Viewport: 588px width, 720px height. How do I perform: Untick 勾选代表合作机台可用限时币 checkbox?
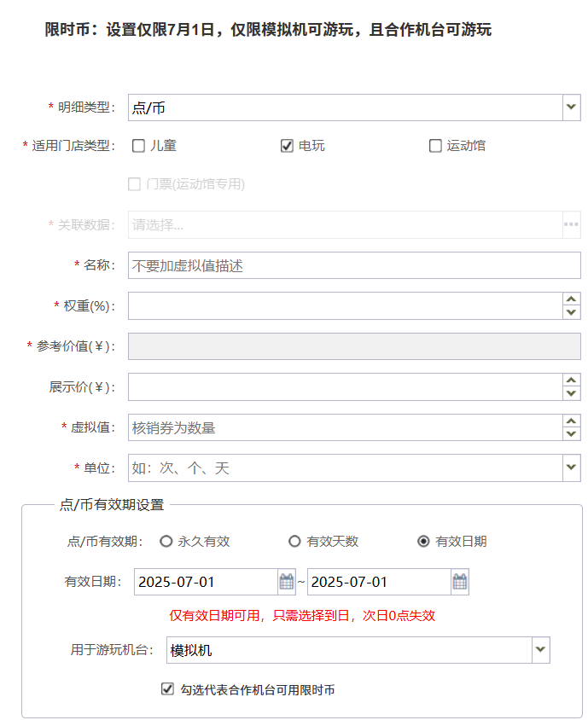pyautogui.click(x=167, y=689)
